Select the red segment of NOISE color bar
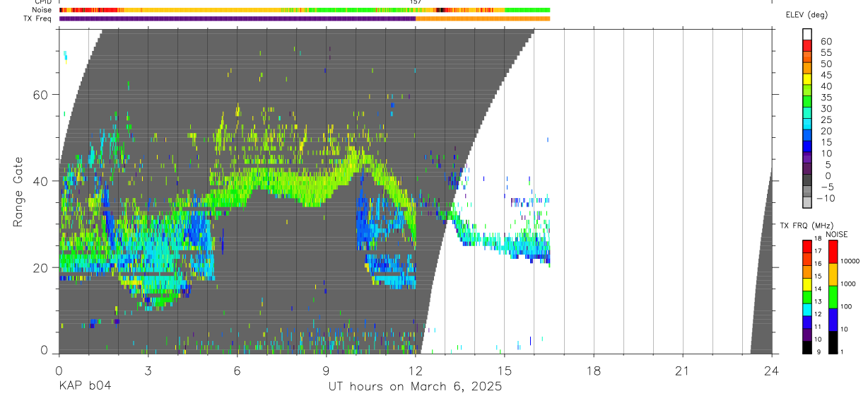Image resolution: width=868 pixels, height=401 pixels. pyautogui.click(x=833, y=252)
